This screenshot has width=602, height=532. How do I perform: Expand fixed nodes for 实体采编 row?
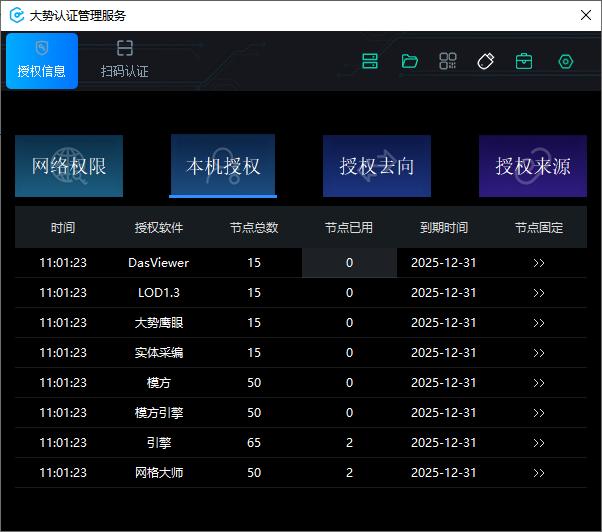click(x=539, y=353)
